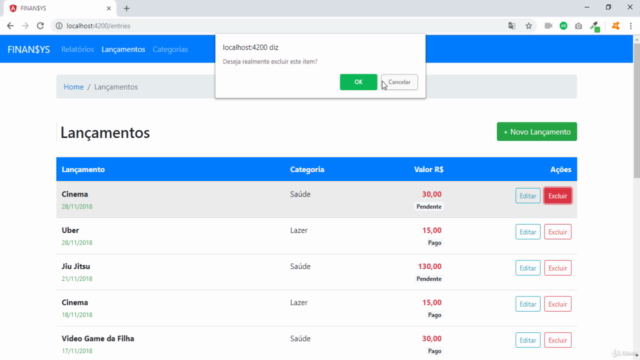
Task: Close the FINAN$YS tab
Action: pos(109,8)
